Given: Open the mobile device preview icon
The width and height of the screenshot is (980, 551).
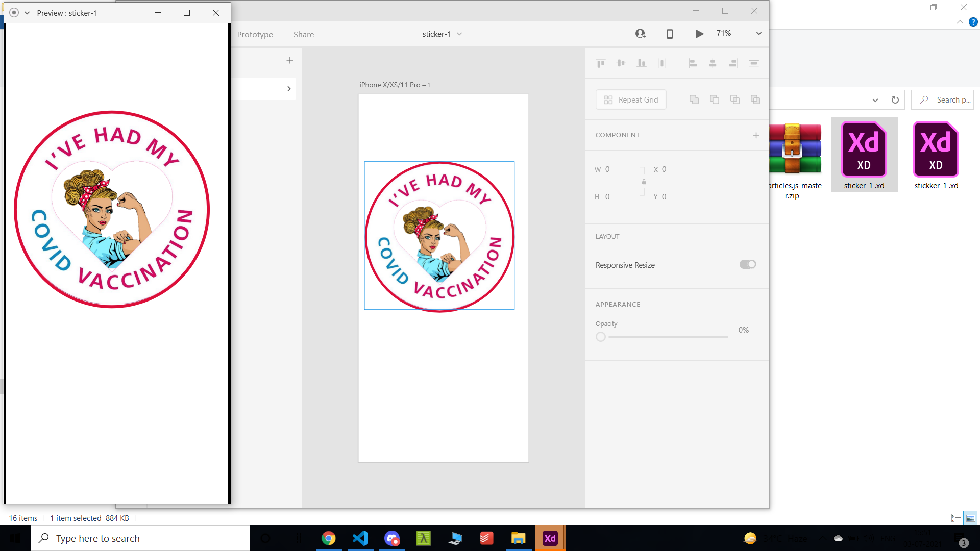Looking at the screenshot, I should click(670, 34).
